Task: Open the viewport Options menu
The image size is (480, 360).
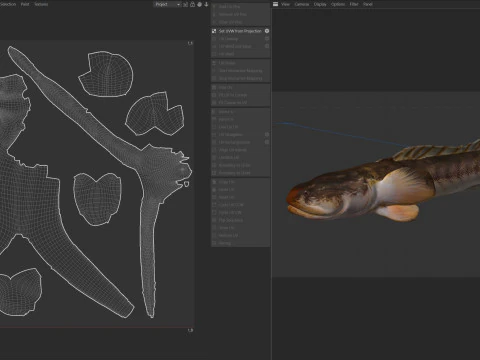Action: point(338,4)
